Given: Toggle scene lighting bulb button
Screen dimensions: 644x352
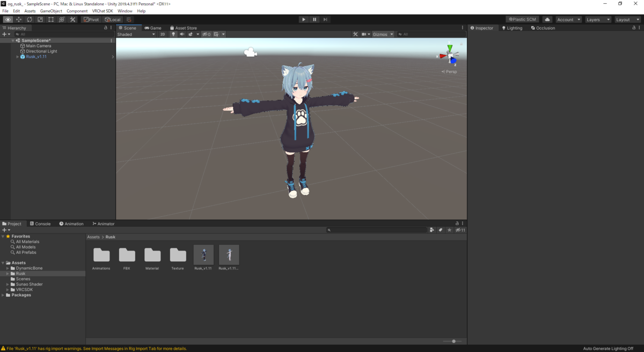Looking at the screenshot, I should (173, 34).
